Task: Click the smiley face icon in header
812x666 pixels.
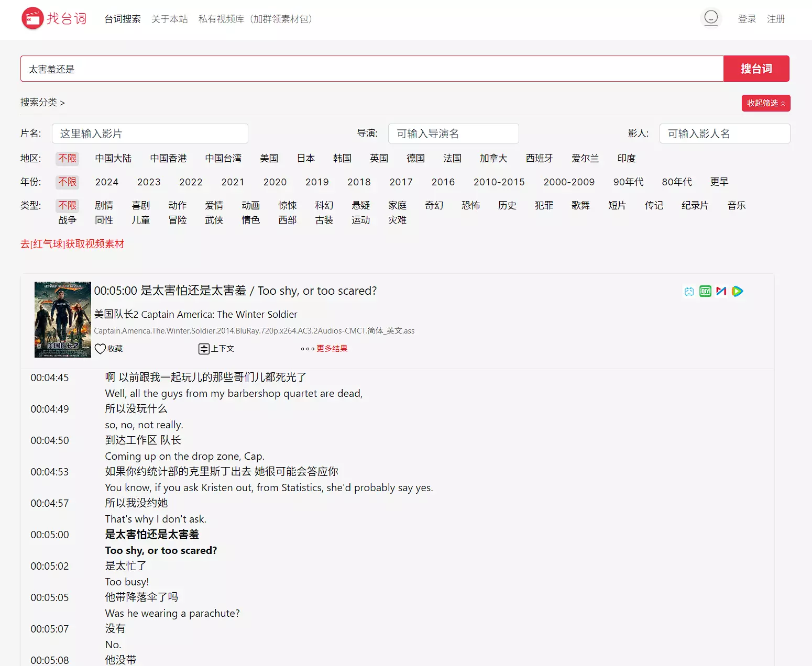Action: coord(710,18)
